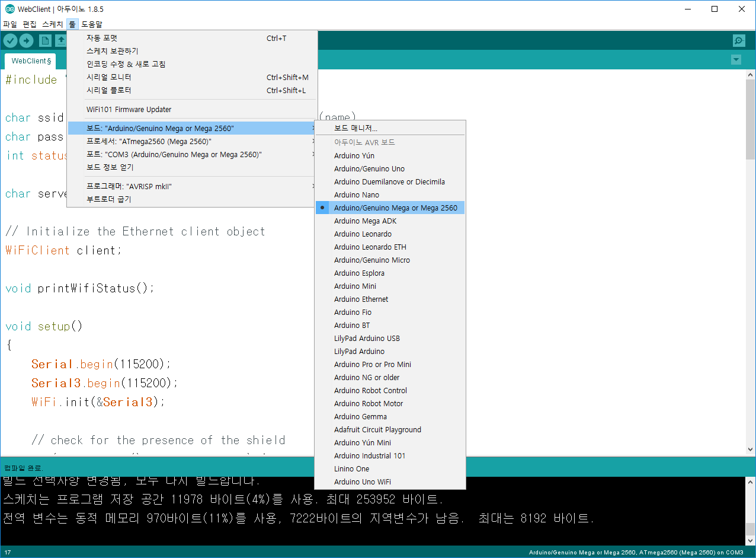Click the Arduino logo in title bar
The image size is (756, 558).
[x=9, y=9]
